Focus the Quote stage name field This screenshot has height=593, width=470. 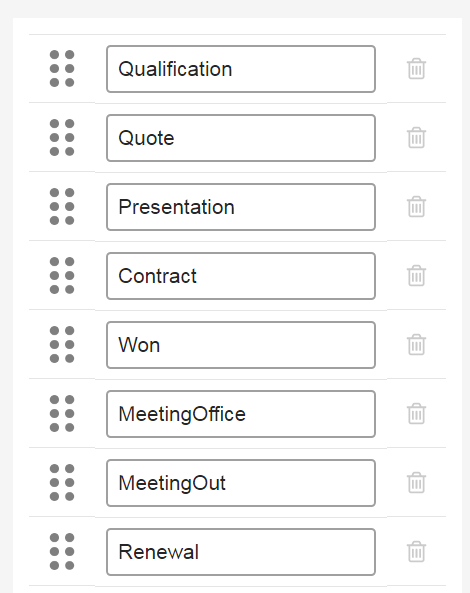(241, 138)
